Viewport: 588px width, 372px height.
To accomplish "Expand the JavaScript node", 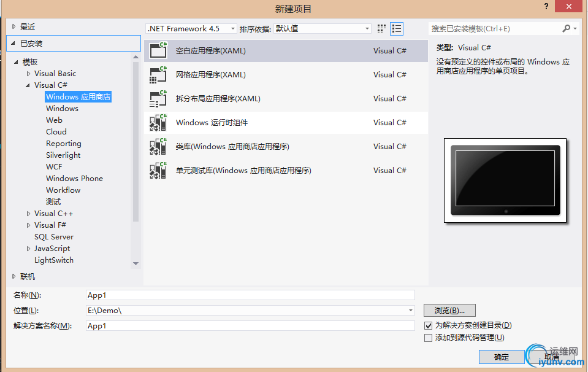I will [28, 249].
